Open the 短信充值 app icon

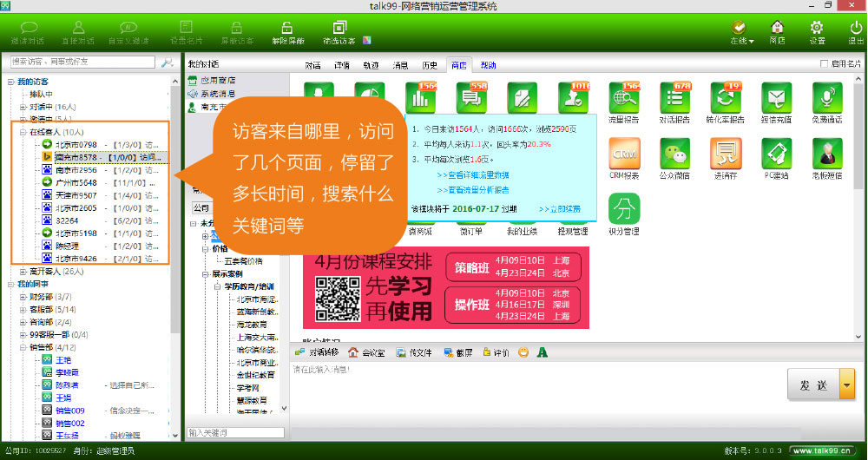click(x=777, y=97)
